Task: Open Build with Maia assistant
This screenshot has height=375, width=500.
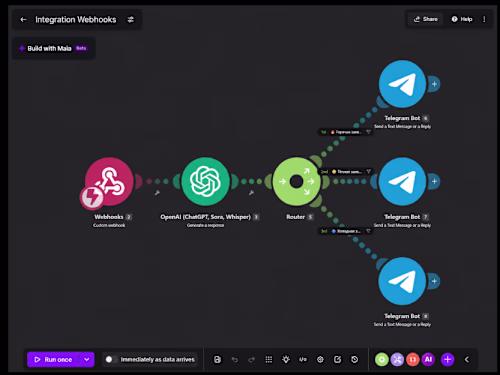Action: click(54, 48)
